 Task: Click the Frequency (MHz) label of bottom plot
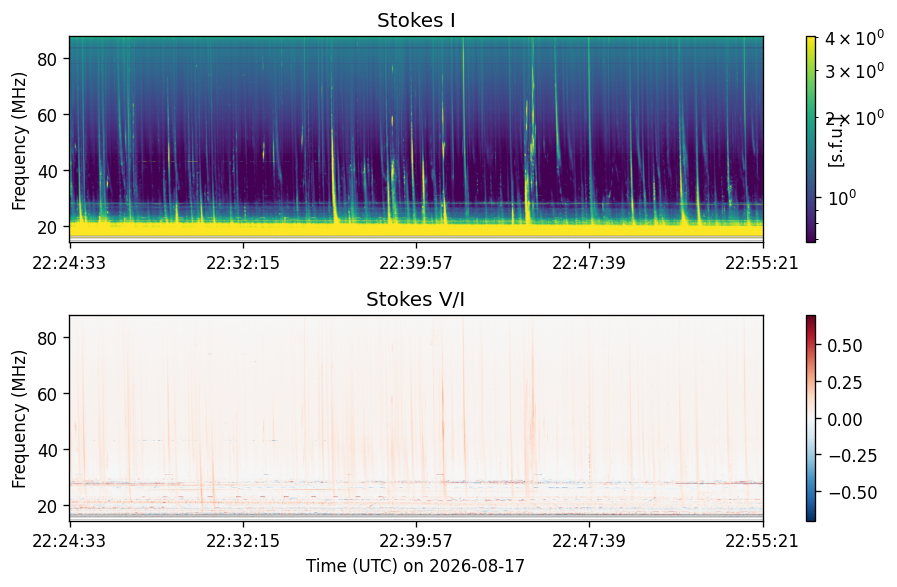tap(19, 419)
